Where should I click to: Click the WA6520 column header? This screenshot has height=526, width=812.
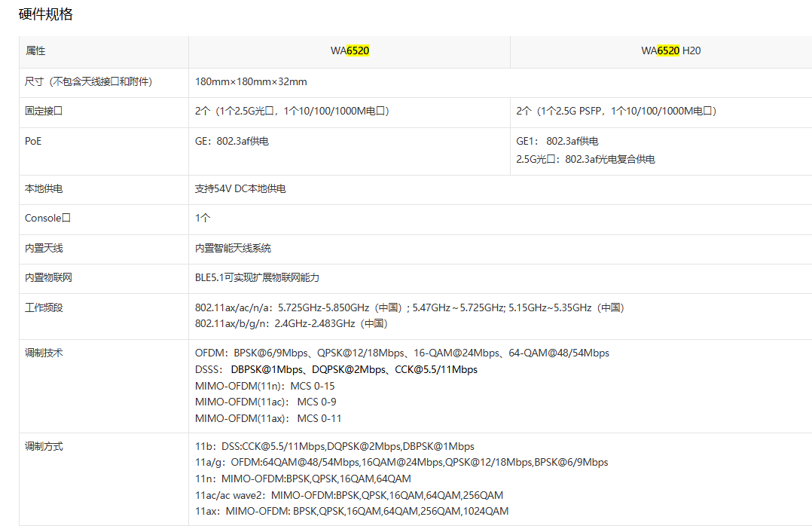click(x=350, y=50)
